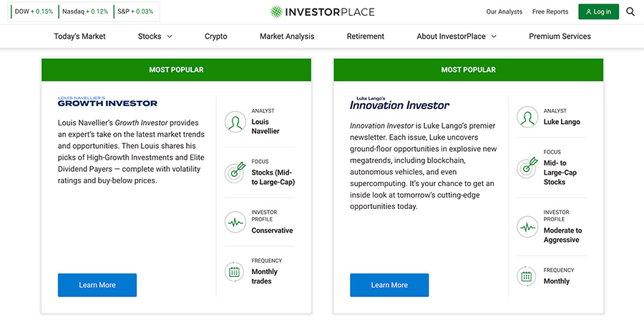
Task: Go to the Crypto section
Action: (216, 37)
